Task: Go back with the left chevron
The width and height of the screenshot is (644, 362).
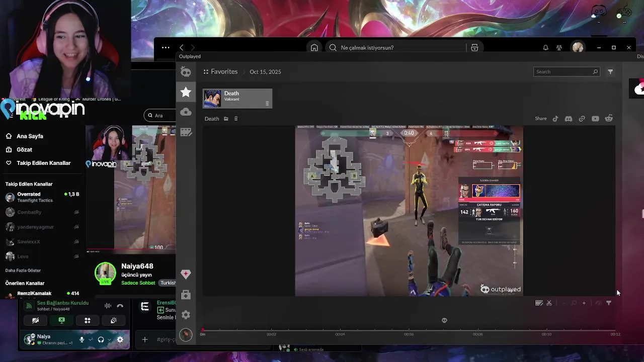Action: pos(182,48)
